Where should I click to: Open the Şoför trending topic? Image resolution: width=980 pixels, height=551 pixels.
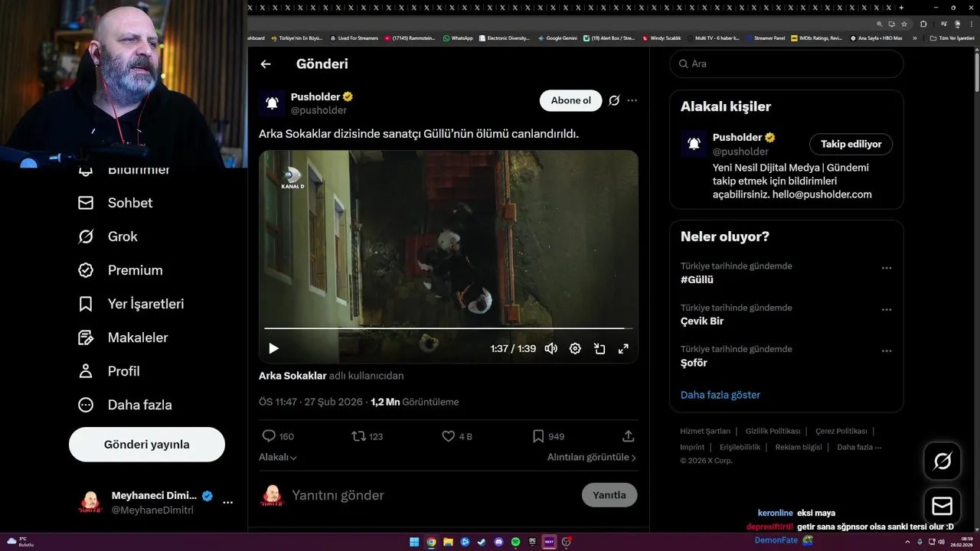point(694,363)
